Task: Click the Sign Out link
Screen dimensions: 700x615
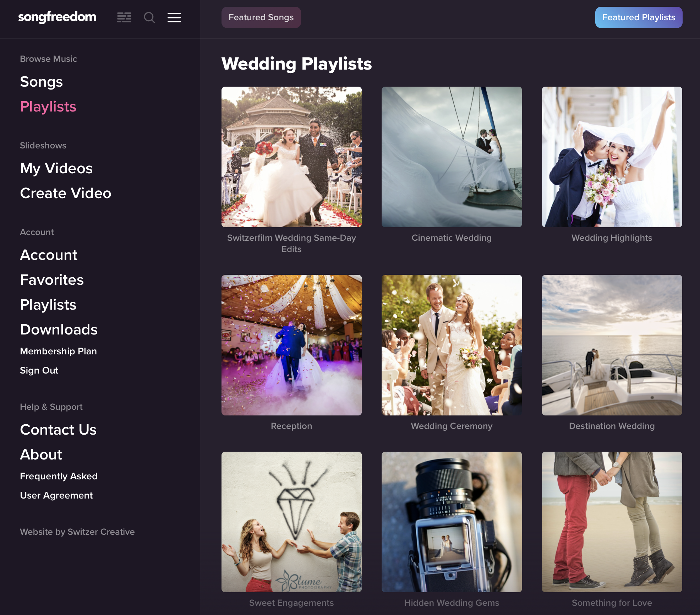Action: 39,370
